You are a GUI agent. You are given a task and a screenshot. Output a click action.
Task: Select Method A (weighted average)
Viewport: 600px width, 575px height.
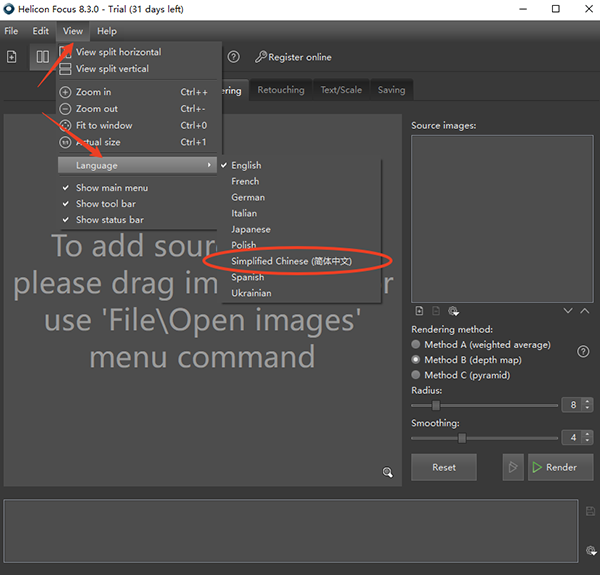coord(417,345)
